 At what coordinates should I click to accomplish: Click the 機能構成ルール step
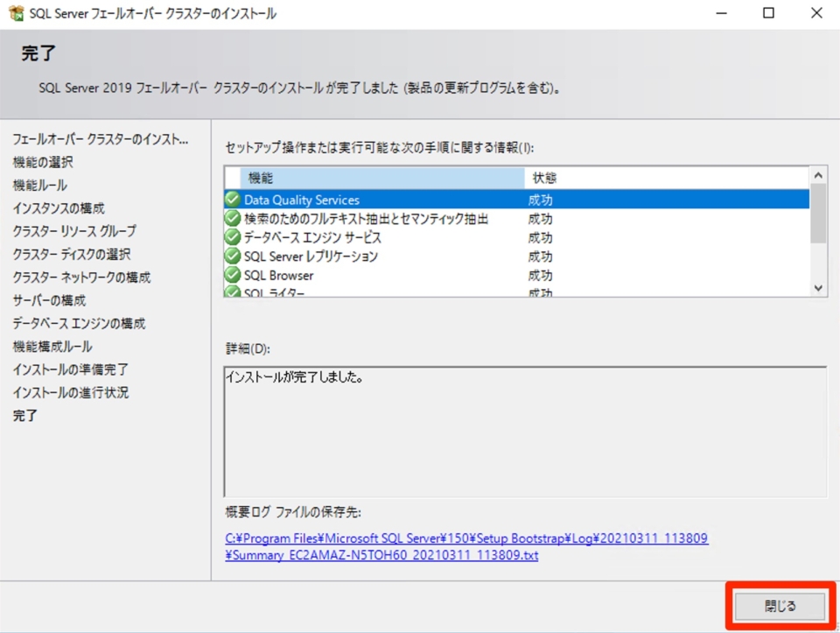[52, 346]
